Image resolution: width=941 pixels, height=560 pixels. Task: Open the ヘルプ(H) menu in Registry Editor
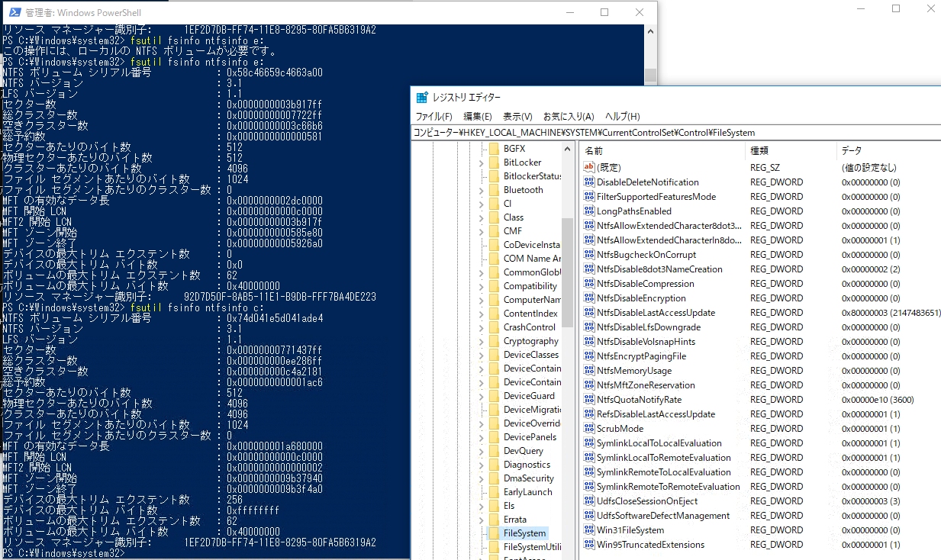click(x=623, y=116)
